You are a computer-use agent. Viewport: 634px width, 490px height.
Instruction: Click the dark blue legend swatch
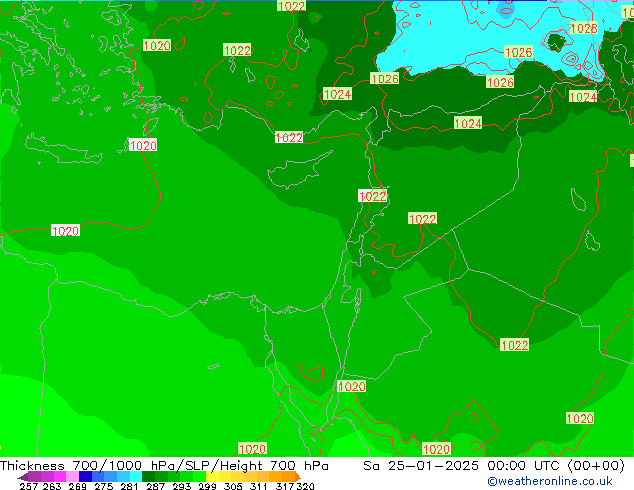85,476
